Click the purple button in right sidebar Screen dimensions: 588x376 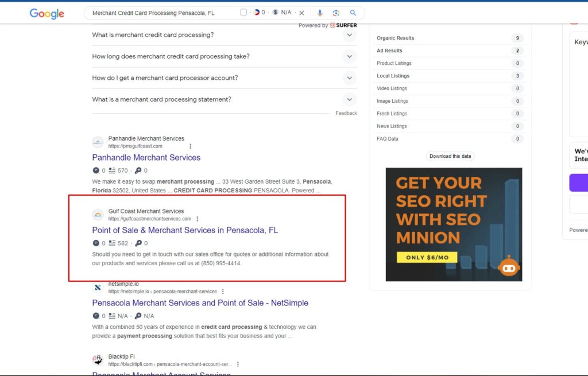(579, 183)
